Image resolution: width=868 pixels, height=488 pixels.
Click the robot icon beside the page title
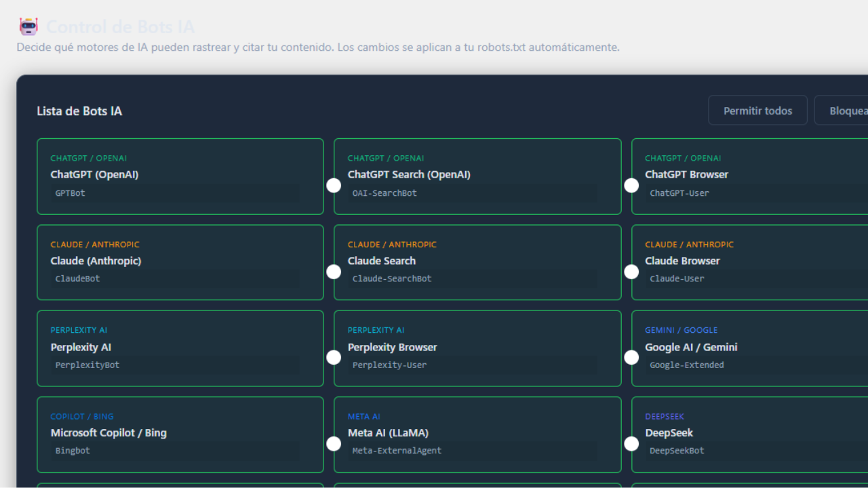pos(28,27)
